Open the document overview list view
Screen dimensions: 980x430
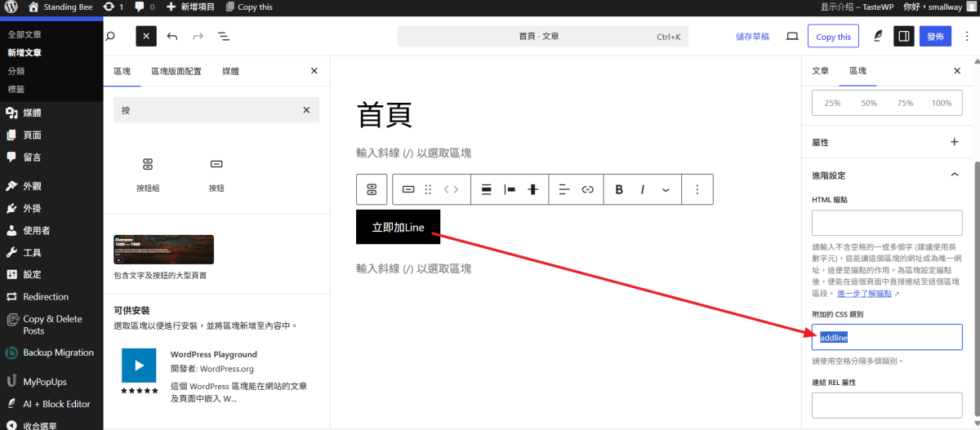[223, 37]
